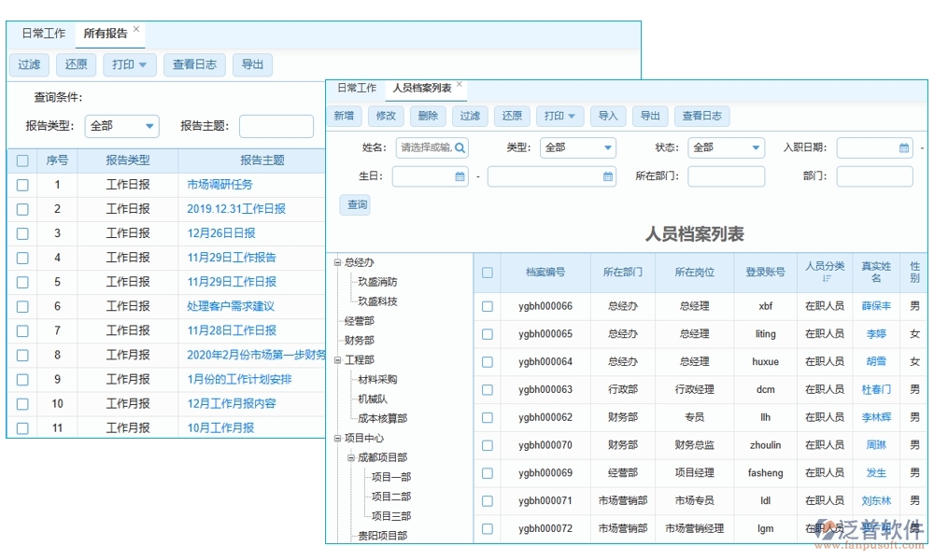The width and height of the screenshot is (934, 560).
Task: Collapse the 工程部 tree node
Action: [336, 359]
